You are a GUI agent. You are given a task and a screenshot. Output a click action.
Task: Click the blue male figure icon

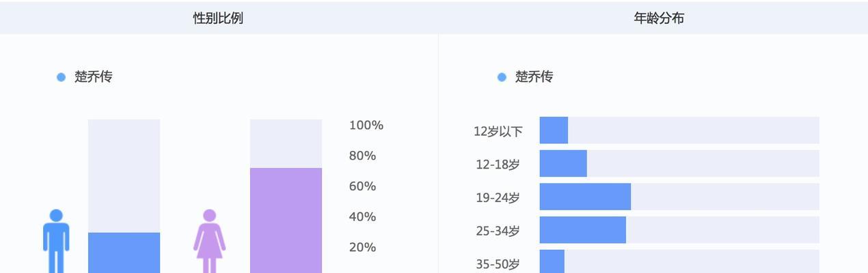(56, 241)
